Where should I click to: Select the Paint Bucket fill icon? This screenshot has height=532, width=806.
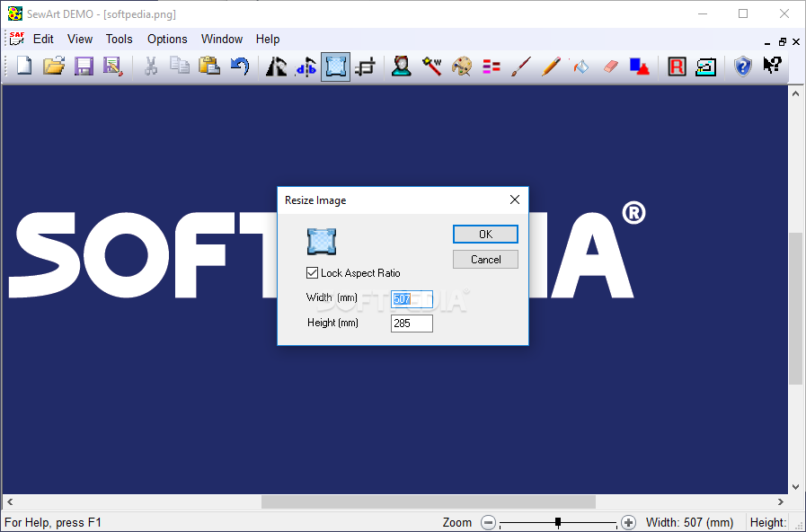580,66
